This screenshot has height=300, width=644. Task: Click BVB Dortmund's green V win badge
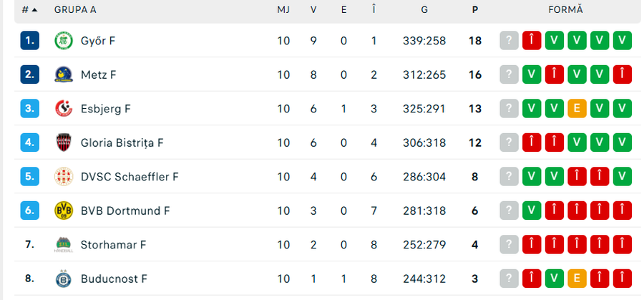[x=532, y=211]
